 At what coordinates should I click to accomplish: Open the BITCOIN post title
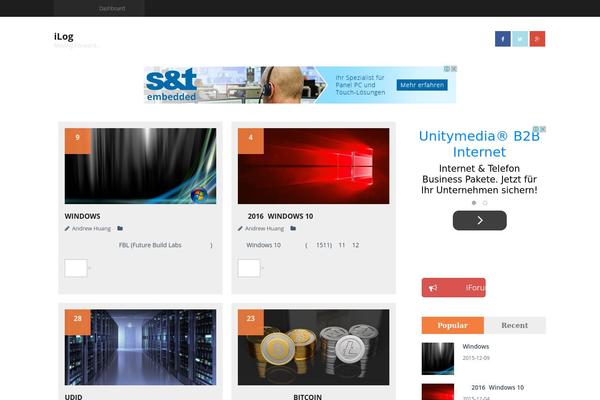pos(307,397)
